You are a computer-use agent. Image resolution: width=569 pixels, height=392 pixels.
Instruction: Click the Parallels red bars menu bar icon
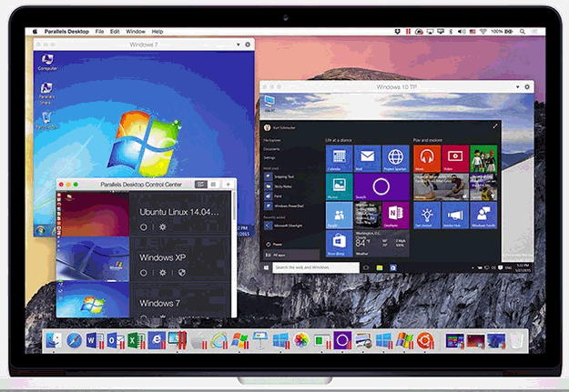click(408, 32)
